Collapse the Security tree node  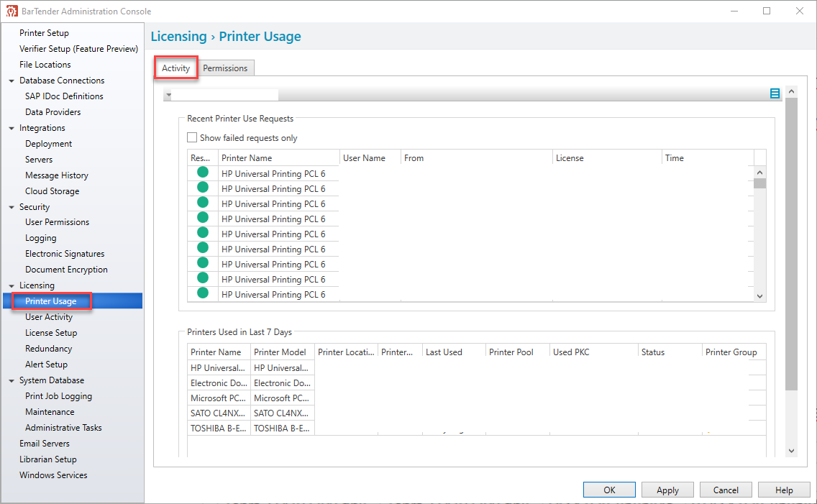[x=12, y=207]
